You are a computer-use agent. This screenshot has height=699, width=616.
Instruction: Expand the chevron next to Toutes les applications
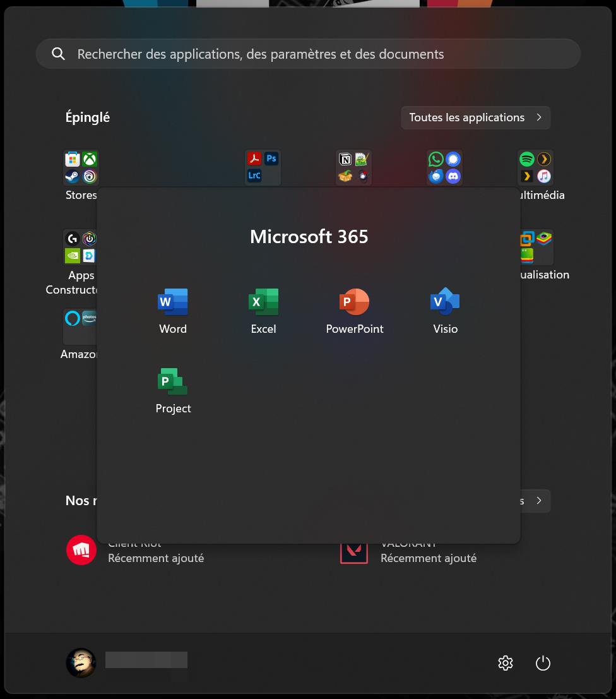(540, 117)
